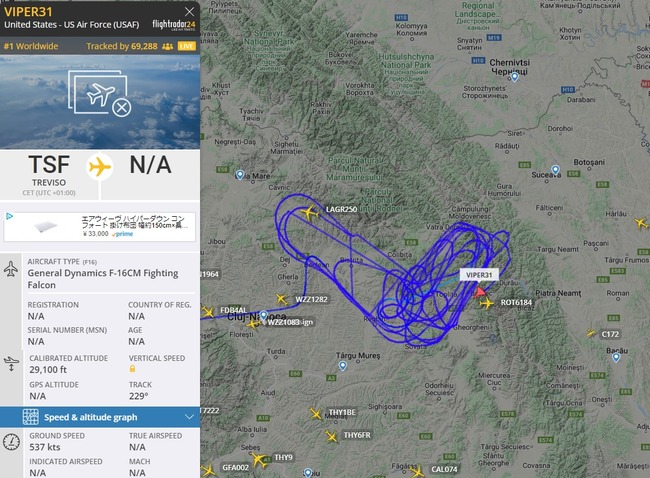Select the THY6FR aircraft icon
650x478 pixels.
click(331, 436)
